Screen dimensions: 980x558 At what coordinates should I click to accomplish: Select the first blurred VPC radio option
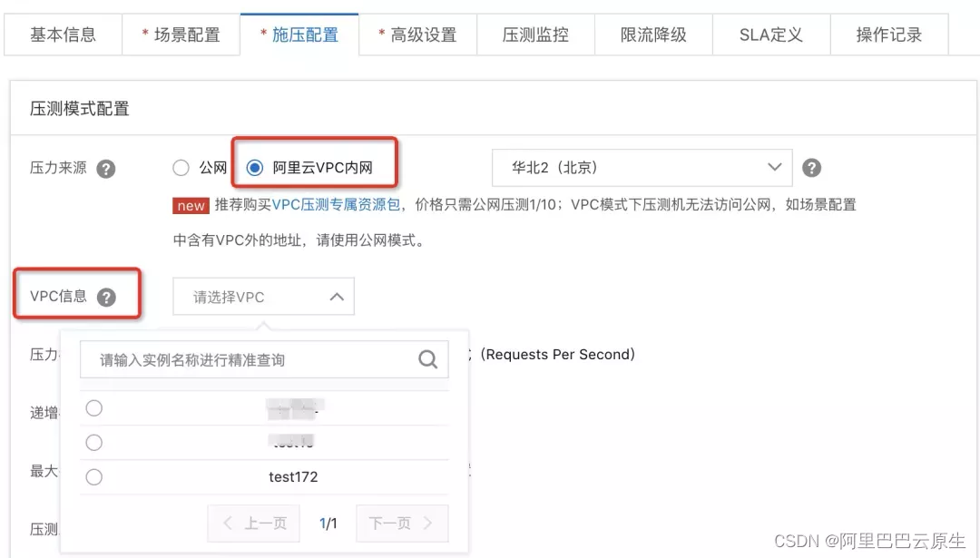click(93, 408)
